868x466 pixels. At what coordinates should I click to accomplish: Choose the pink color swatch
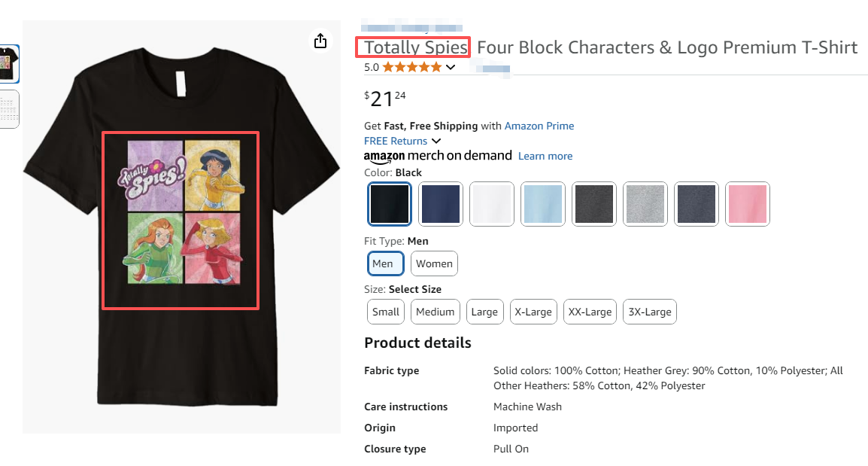(x=748, y=203)
